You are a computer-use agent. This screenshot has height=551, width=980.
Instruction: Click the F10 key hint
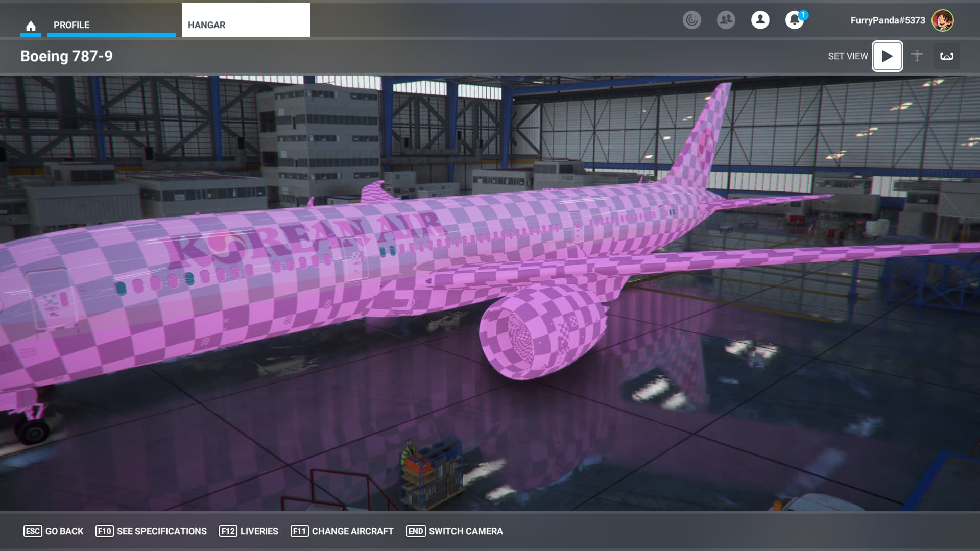104,531
